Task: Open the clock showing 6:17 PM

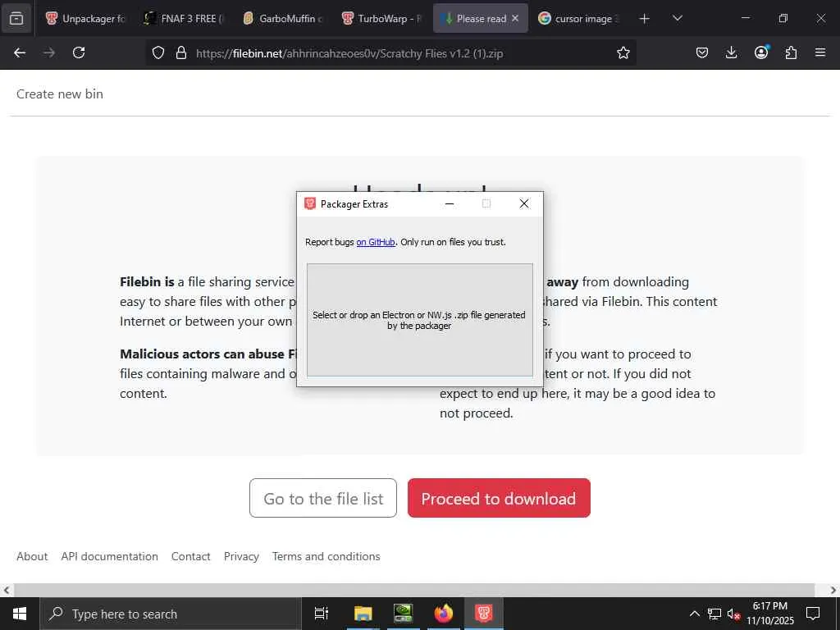Action: 769,614
